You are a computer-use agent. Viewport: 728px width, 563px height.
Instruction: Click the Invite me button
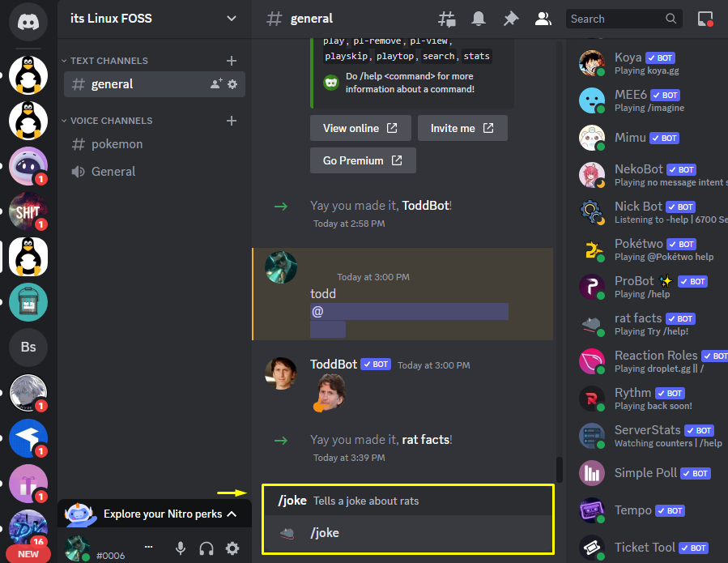click(x=462, y=128)
